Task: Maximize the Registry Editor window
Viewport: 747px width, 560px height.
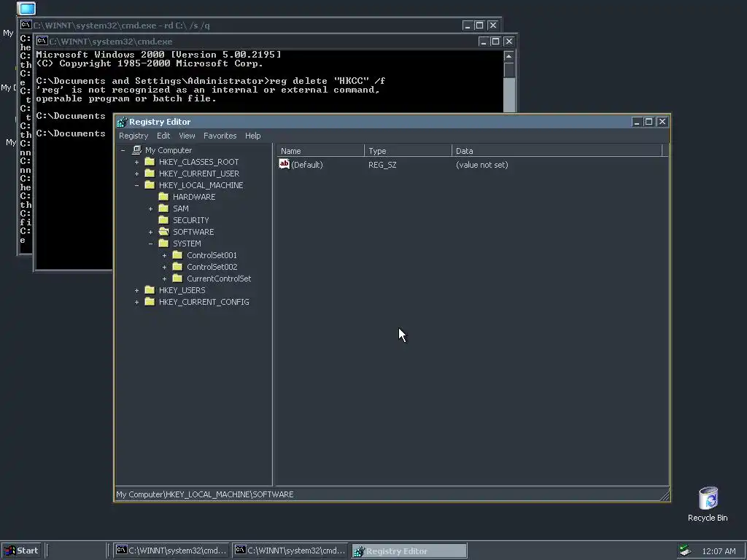Action: tap(649, 122)
